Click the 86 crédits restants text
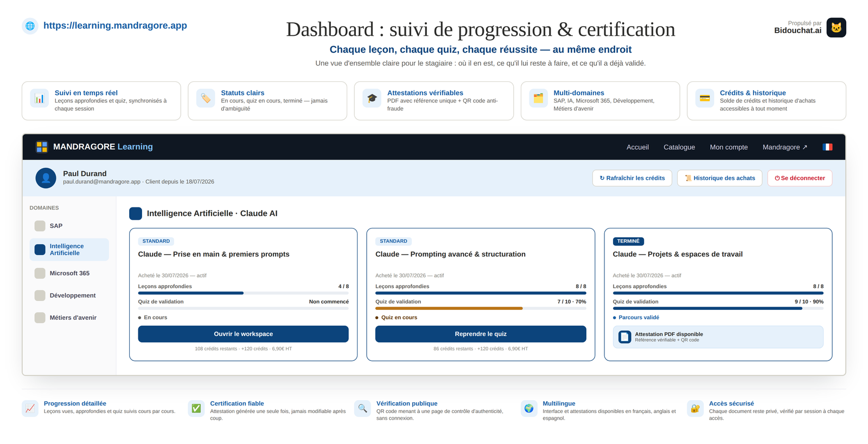This screenshot has height=444, width=868. pyautogui.click(x=453, y=348)
